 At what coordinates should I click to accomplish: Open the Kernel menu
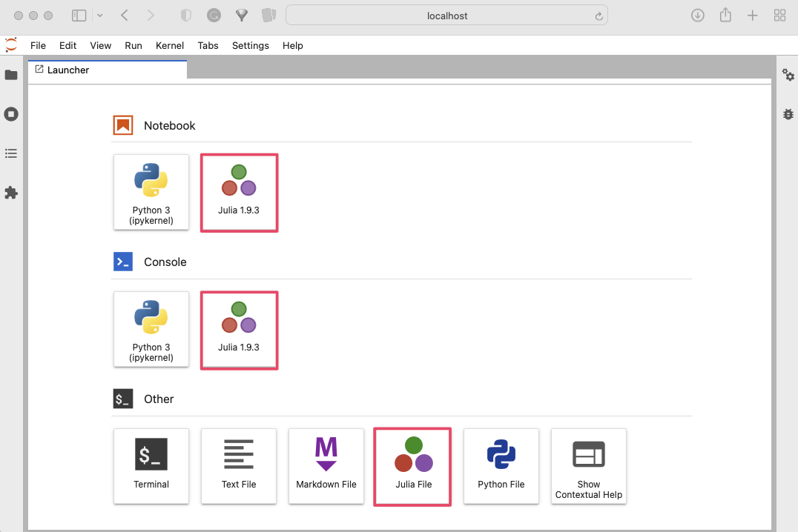[x=170, y=45]
